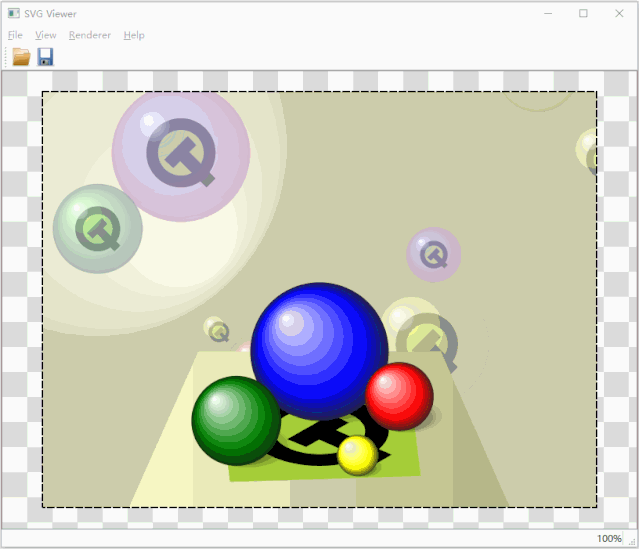Screen dimensions: 639x549
Task: Click the SVG Viewer app icon in title bar
Action: click(13, 13)
